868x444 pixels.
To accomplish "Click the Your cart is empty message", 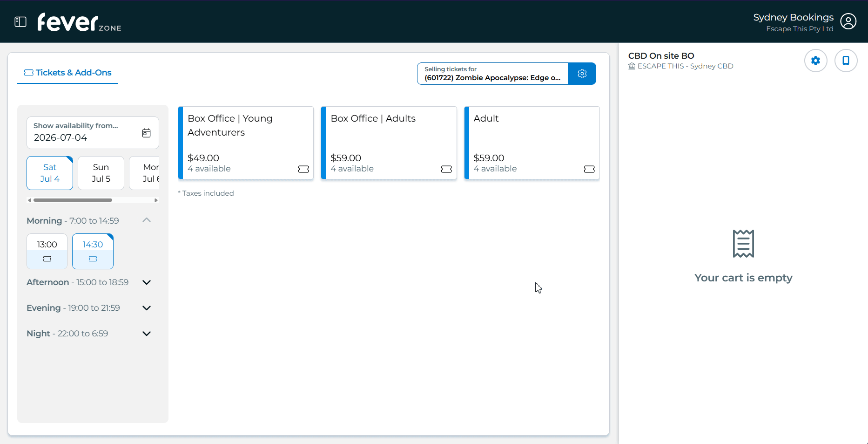I will coord(743,278).
